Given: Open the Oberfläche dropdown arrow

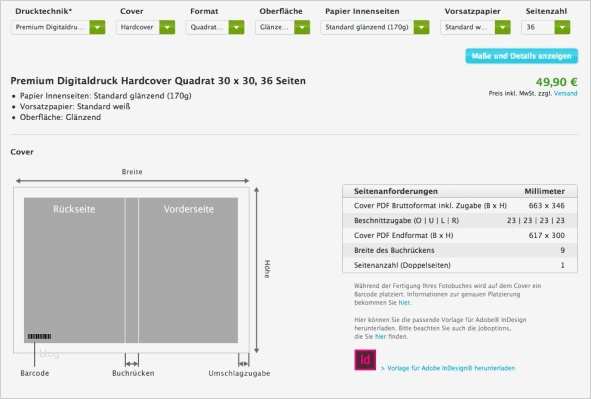Looking at the screenshot, I should point(302,27).
